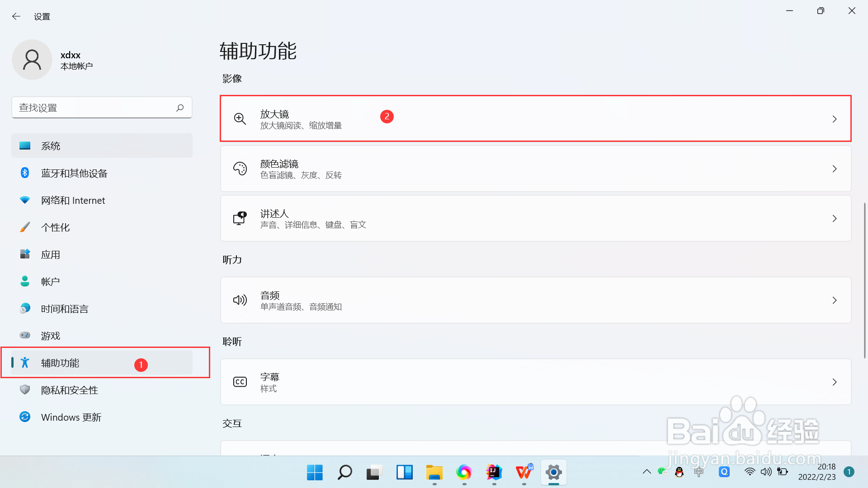Image resolution: width=868 pixels, height=488 pixels.
Task: Click the 音频 speaker icon
Action: pyautogui.click(x=240, y=300)
